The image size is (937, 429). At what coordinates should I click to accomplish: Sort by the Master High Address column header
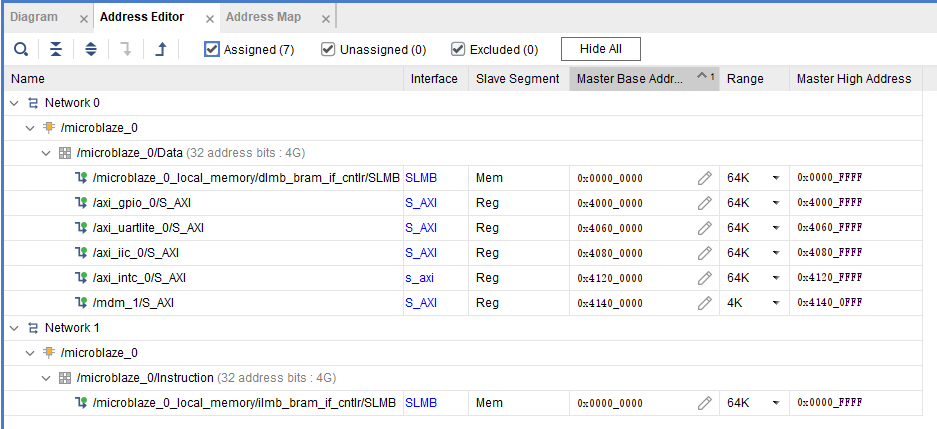pos(856,78)
